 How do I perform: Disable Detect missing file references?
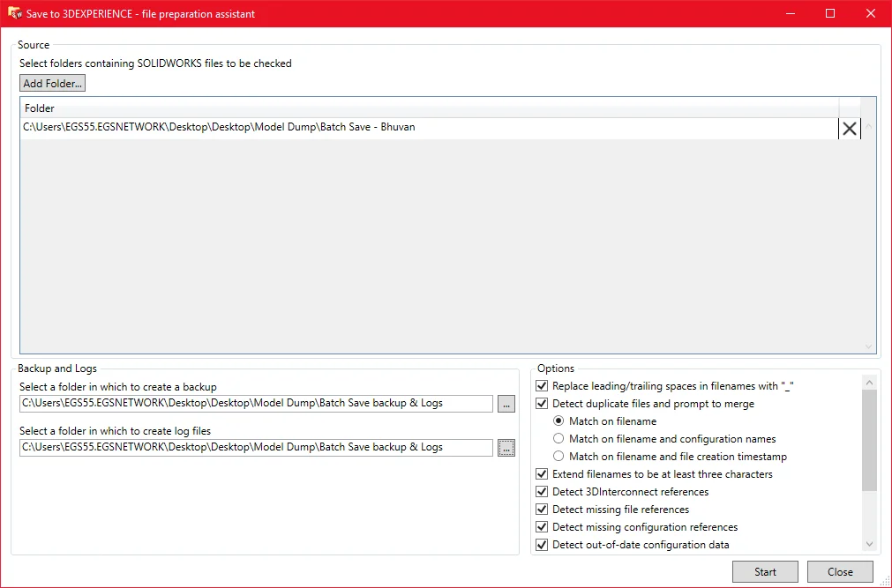[542, 509]
